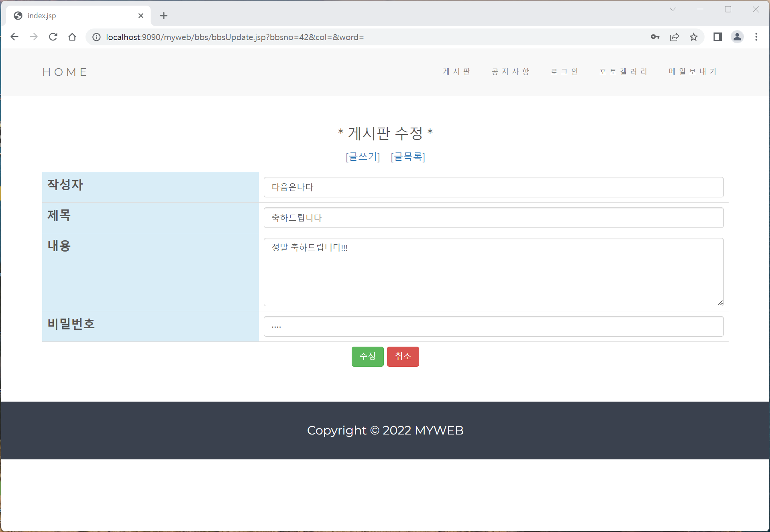Viewport: 770px width, 532px height.
Task: Open the 게시판 navigation item
Action: click(456, 71)
